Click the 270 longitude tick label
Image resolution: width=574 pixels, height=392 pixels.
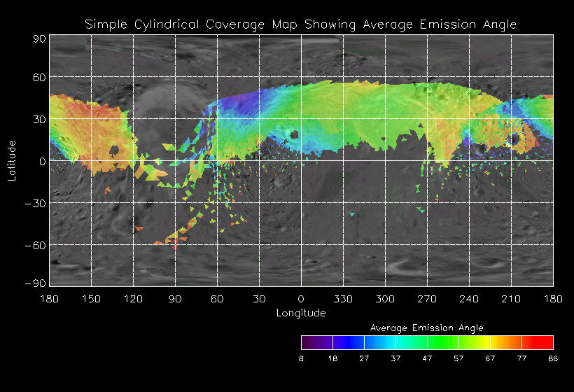427,299
